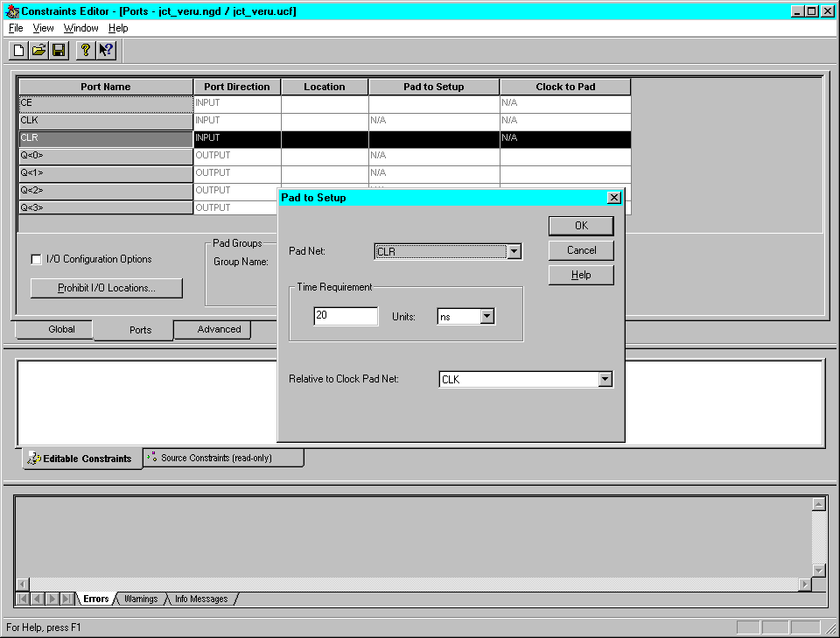Expand Relative to Clock Pad Net dropdown
This screenshot has height=638, width=840.
pos(604,379)
